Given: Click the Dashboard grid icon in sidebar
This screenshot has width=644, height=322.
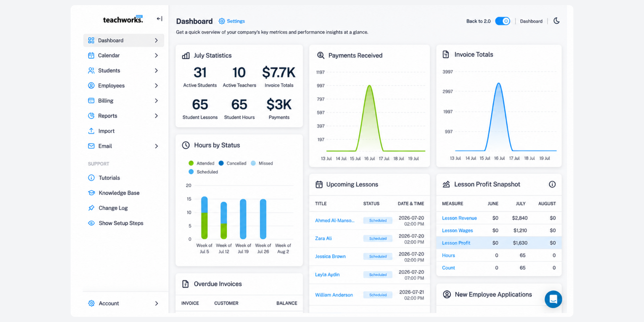Looking at the screenshot, I should [x=91, y=40].
